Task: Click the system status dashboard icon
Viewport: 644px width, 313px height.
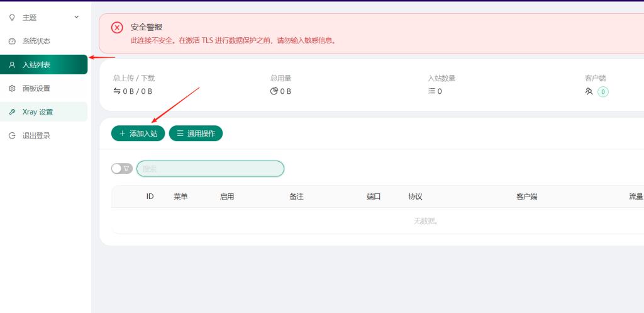Action: coord(11,41)
